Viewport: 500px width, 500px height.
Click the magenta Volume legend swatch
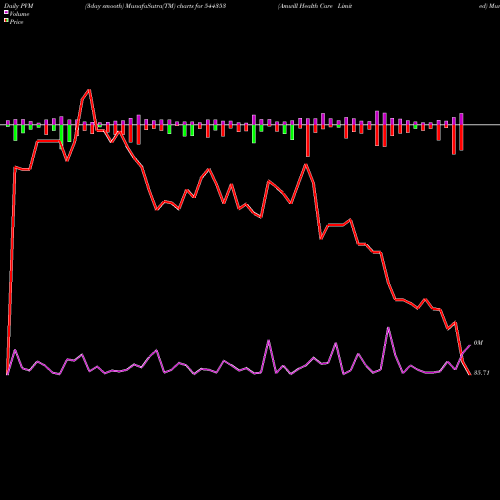pos(6,13)
